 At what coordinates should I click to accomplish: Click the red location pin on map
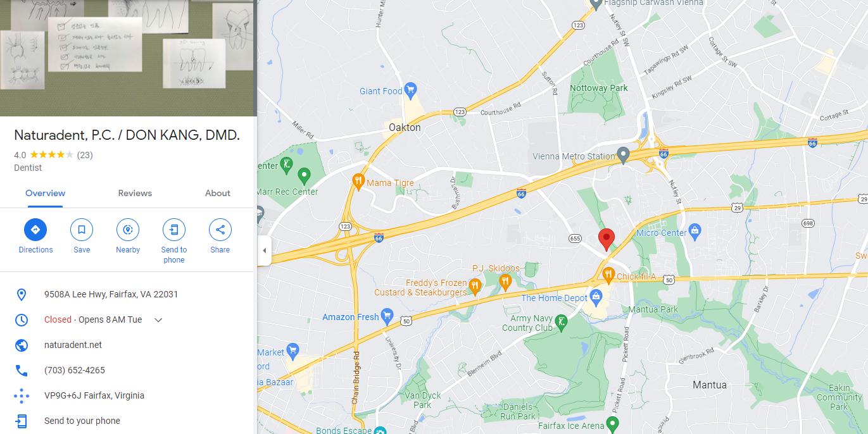coord(607,240)
